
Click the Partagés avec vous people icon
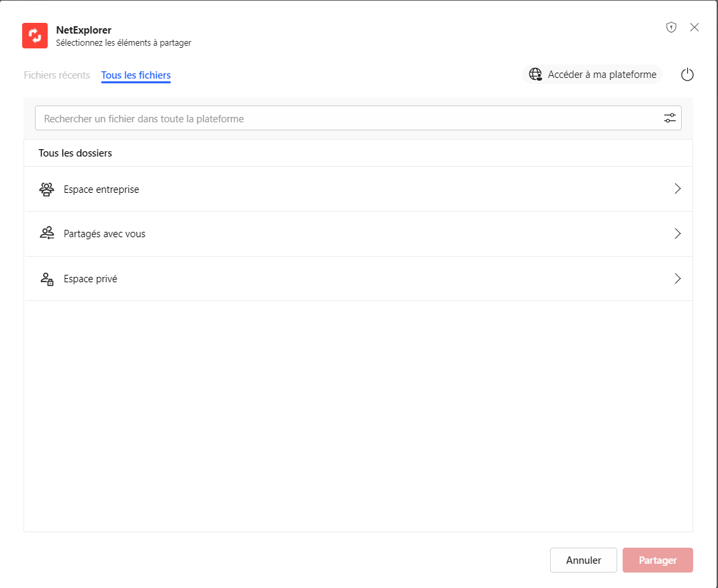tap(46, 234)
